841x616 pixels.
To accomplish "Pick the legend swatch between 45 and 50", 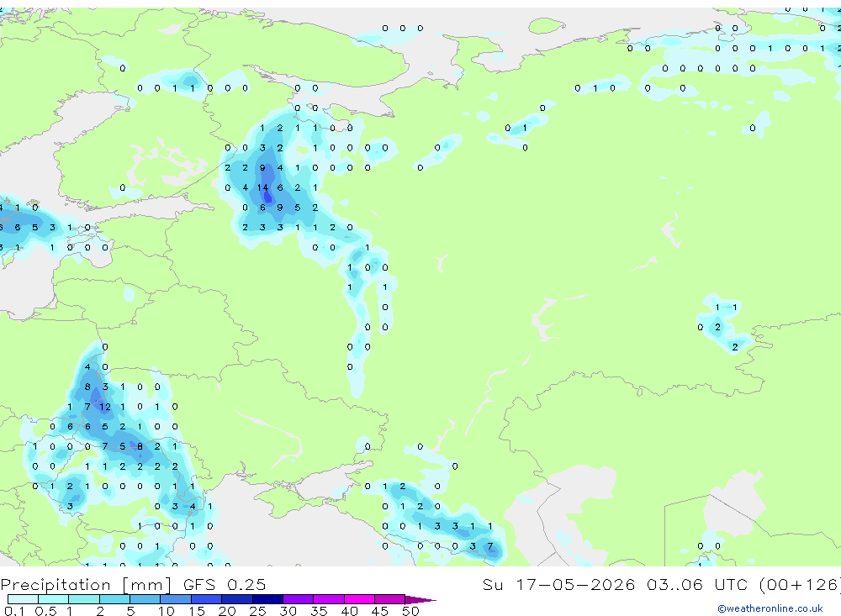I will pos(390,599).
